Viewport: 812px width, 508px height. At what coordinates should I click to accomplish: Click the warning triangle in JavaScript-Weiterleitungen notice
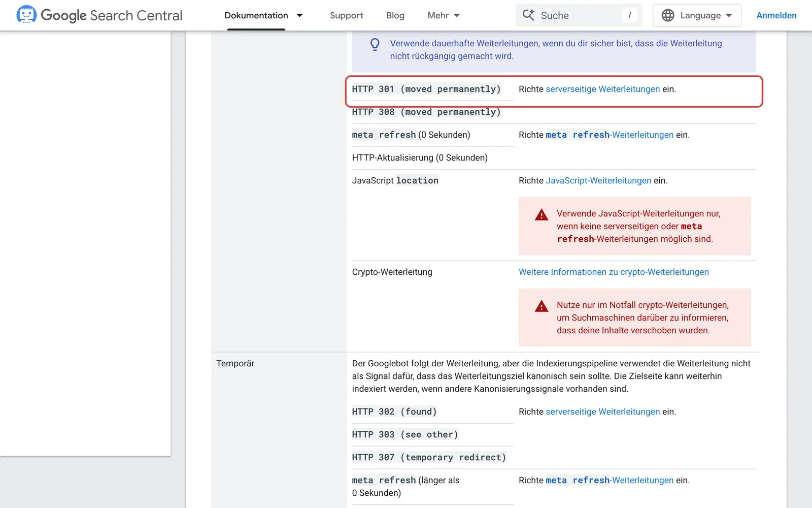542,215
